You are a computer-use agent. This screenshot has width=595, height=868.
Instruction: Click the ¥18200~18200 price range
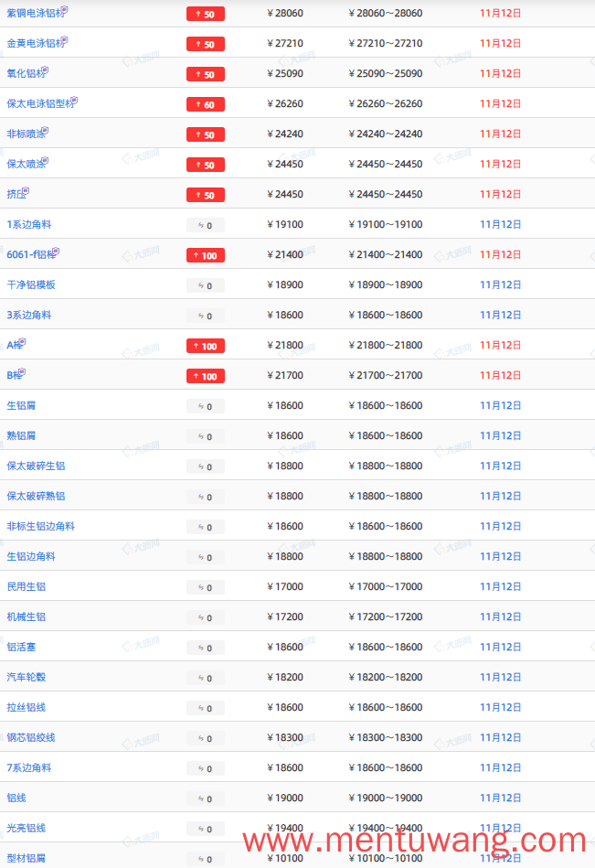point(386,677)
